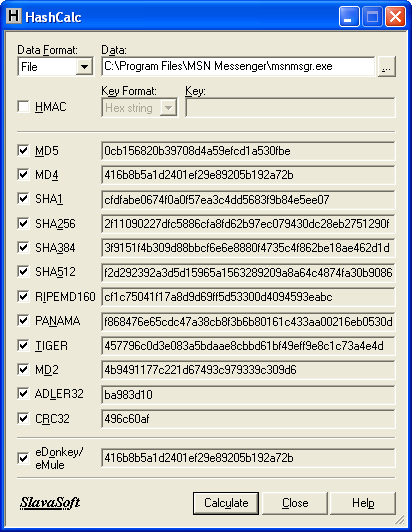Viewport: 412px width, 532px height.
Task: Select the SHA1 hash result field
Action: click(248, 200)
